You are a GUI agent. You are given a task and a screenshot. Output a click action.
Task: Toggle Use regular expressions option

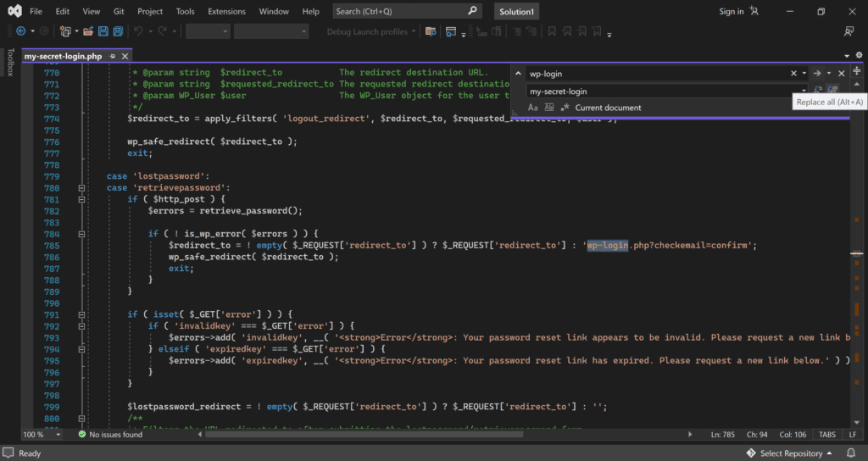pyautogui.click(x=565, y=108)
